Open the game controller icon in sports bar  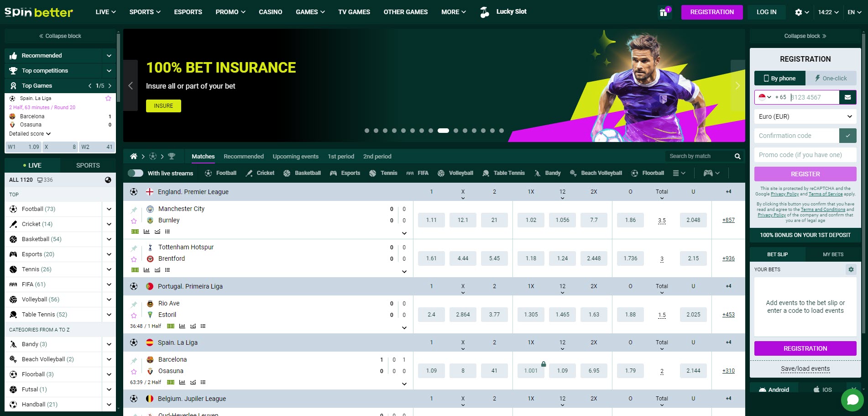pyautogui.click(x=708, y=173)
